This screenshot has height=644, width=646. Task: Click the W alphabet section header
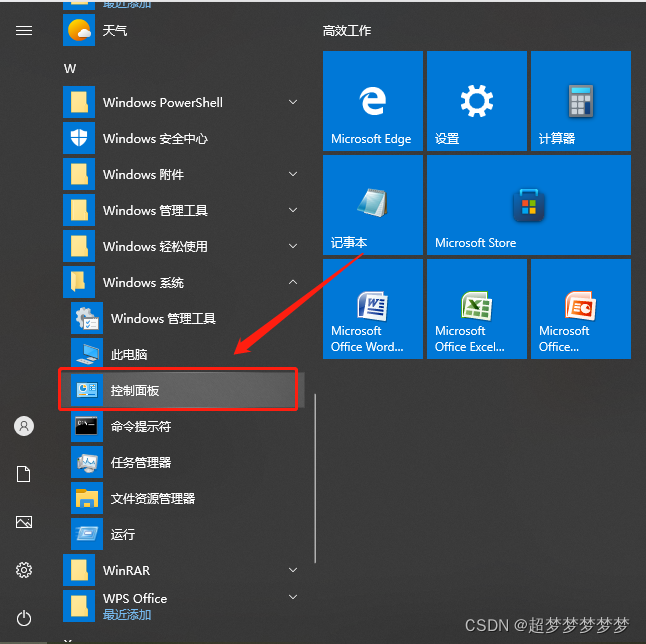click(x=70, y=68)
